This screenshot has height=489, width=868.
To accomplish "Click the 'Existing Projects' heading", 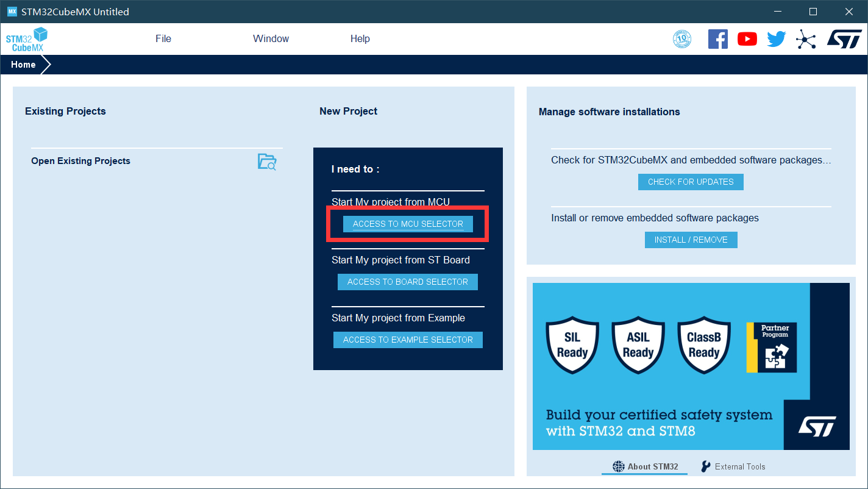I will (65, 111).
